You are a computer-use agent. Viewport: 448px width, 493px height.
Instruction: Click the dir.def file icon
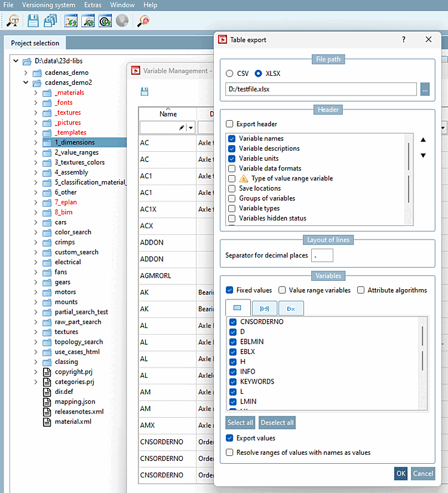click(47, 392)
